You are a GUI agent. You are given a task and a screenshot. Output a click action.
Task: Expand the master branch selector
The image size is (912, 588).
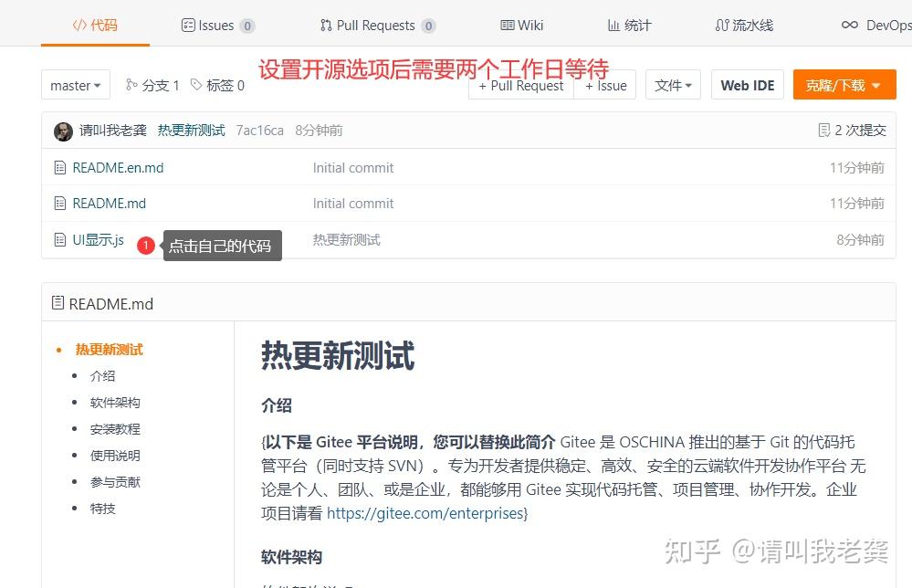coord(76,85)
